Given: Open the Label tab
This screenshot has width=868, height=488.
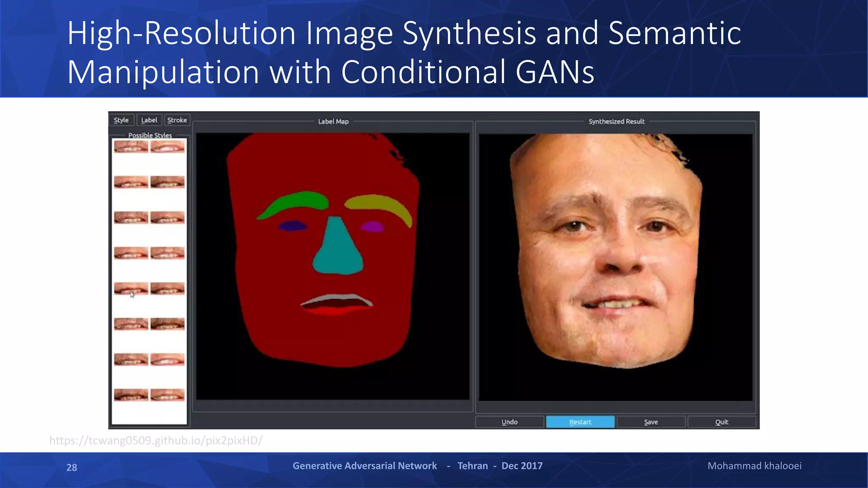Looking at the screenshot, I should click(149, 120).
